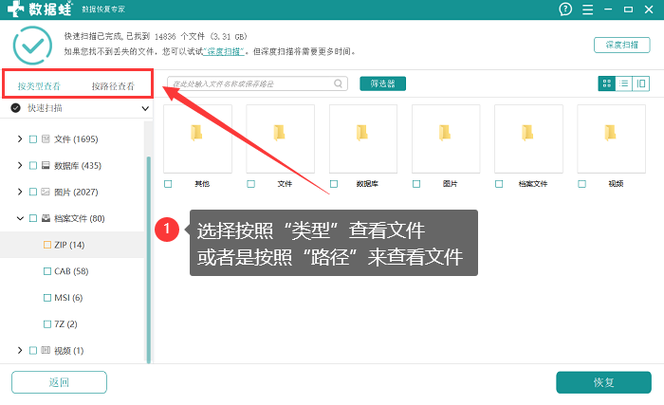Open the 图片 folder thumbnail
The image size is (664, 405).
(x=446, y=139)
